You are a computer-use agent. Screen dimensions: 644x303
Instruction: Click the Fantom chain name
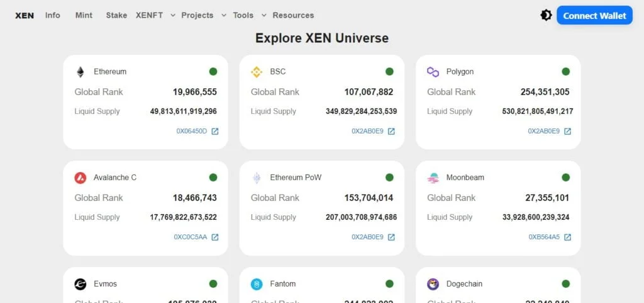pyautogui.click(x=283, y=284)
